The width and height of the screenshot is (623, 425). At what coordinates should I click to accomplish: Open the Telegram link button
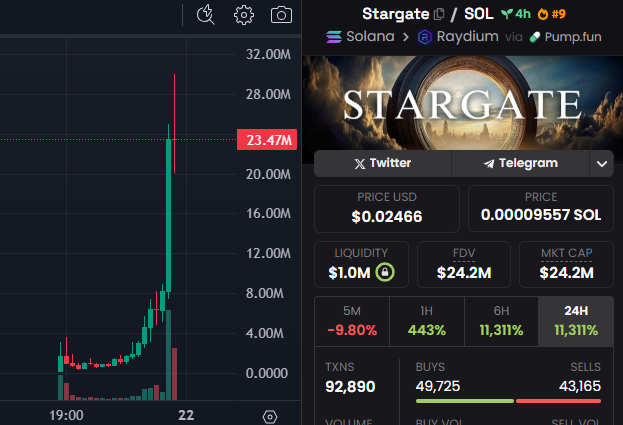(520, 163)
